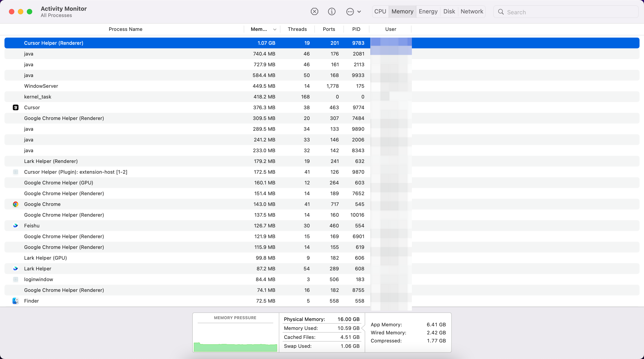The image size is (644, 359).
Task: Sort by the User column header
Action: (x=390, y=29)
